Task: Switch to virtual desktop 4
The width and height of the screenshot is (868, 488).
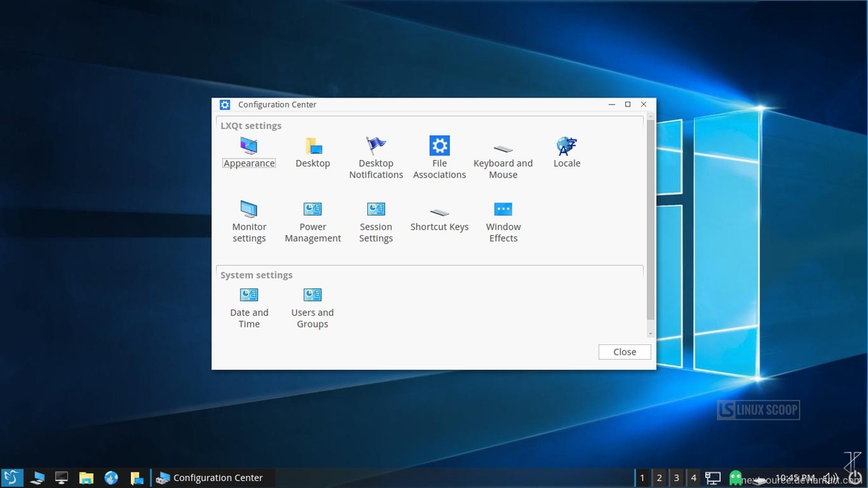Action: (693, 478)
